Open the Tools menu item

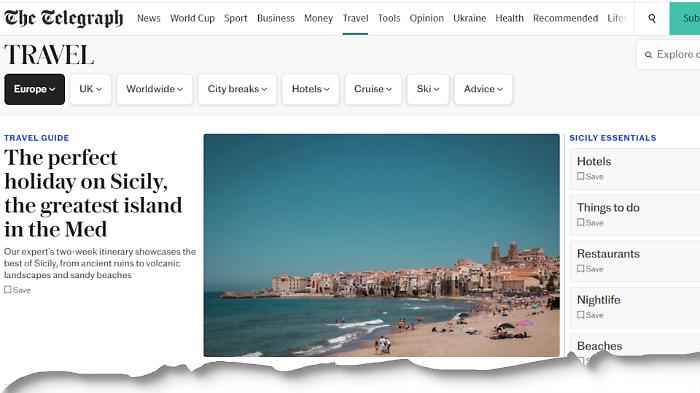click(389, 18)
